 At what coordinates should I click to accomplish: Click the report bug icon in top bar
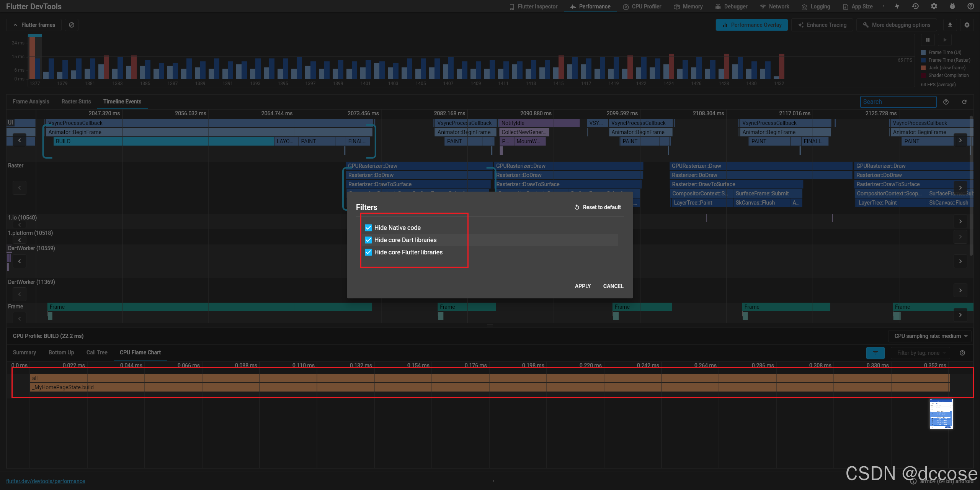(x=952, y=7)
